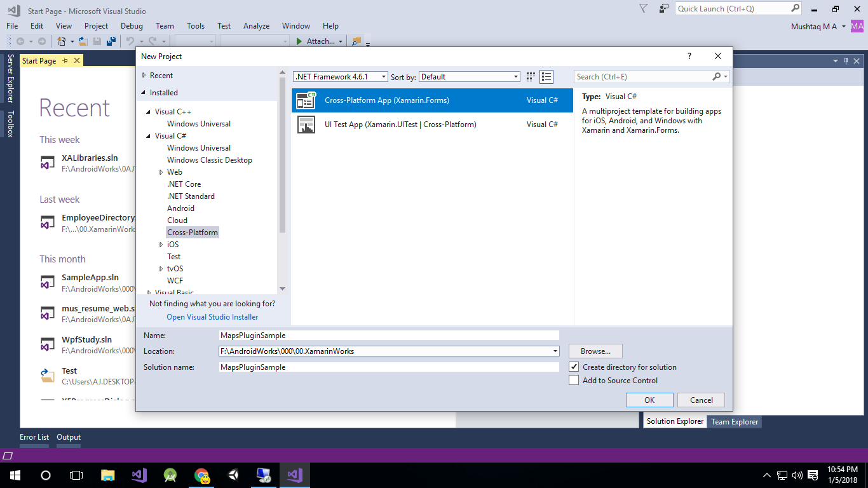
Task: Switch template view to small icons
Action: tap(531, 76)
